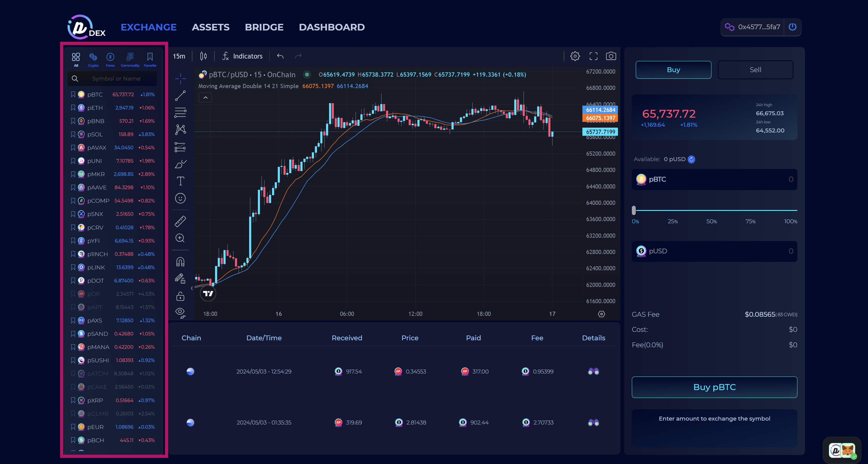Bookmark pETH as favorite
868x464 pixels.
point(73,108)
